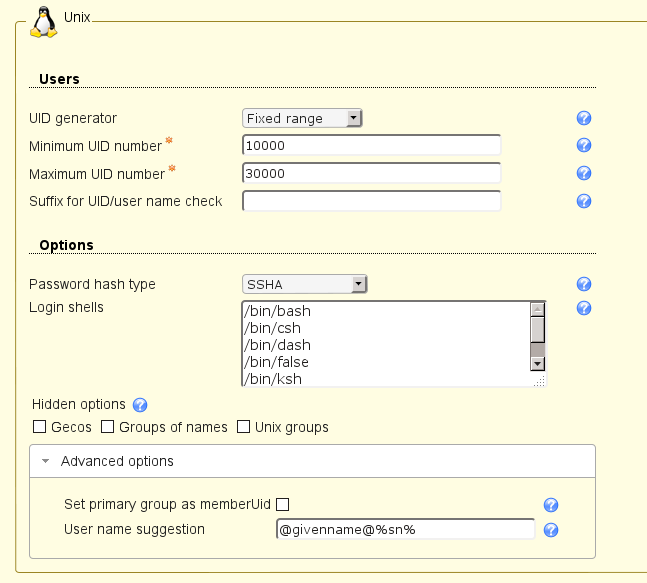Open help for Login shells

tap(585, 308)
